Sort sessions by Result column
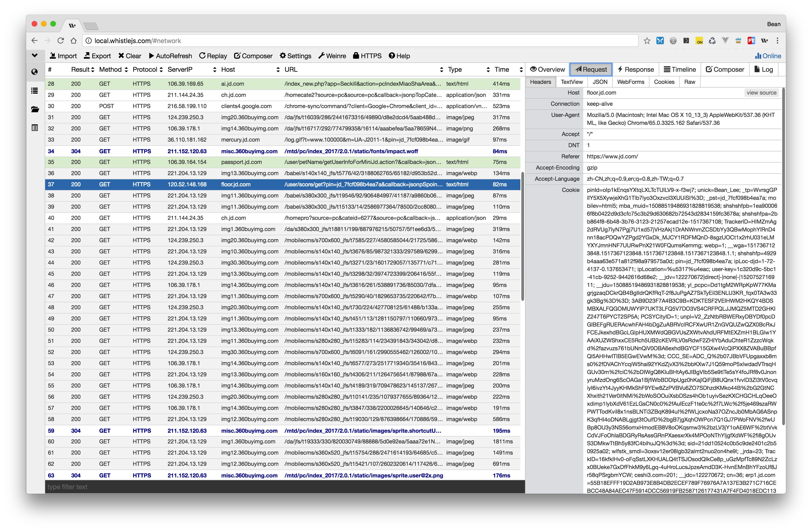 [82, 70]
